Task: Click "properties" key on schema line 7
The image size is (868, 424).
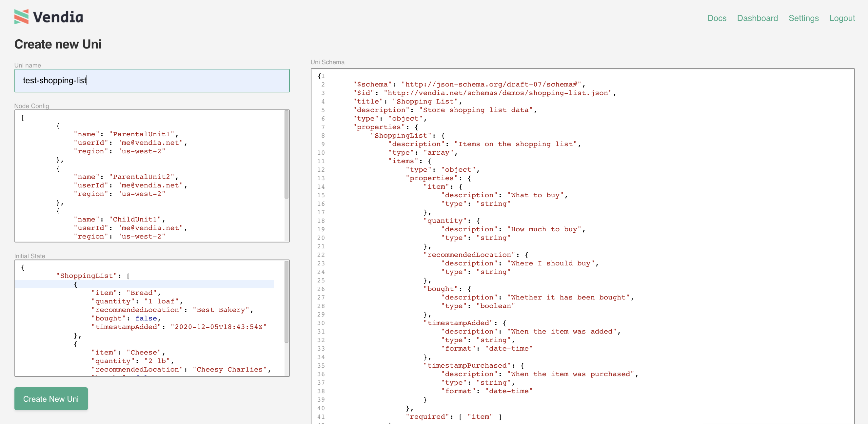Action: (x=379, y=127)
